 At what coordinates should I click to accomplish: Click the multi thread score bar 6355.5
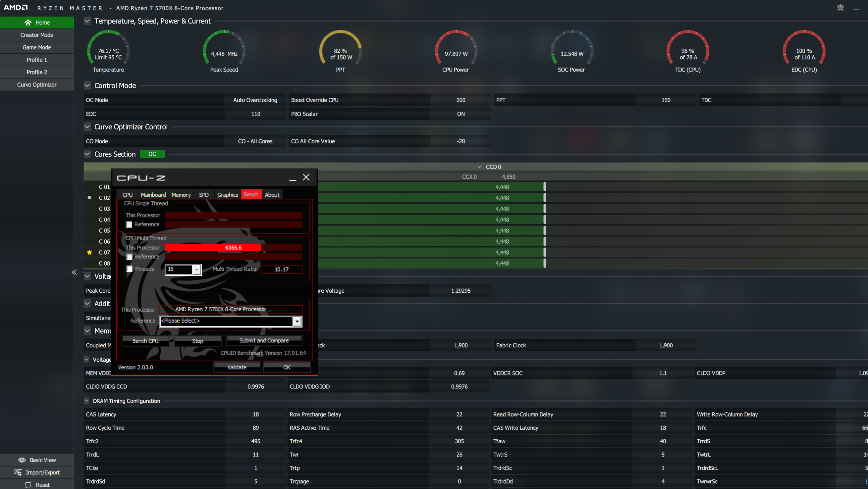click(x=234, y=248)
